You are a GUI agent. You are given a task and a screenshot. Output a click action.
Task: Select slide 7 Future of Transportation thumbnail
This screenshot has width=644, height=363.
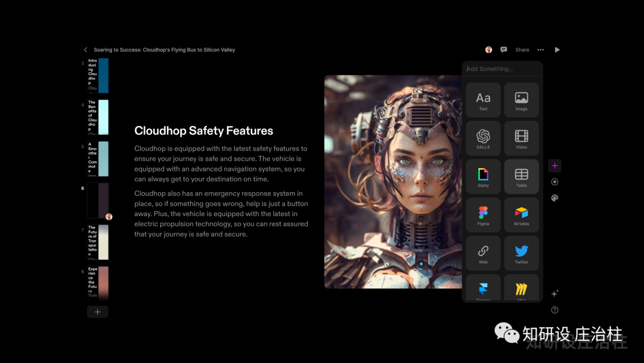98,242
